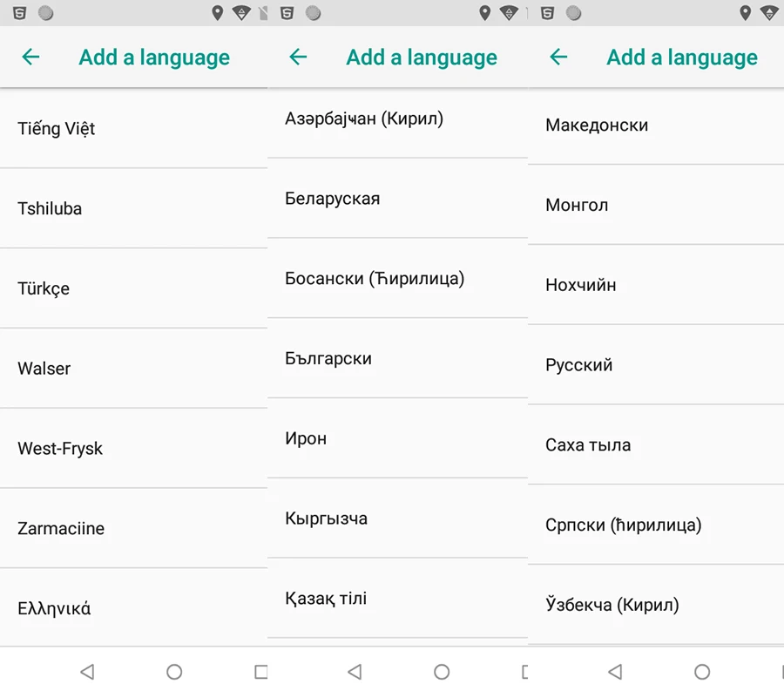Viewport: 784px width, 698px height.
Task: Tap Android home circle in left screen
Action: [x=174, y=672]
